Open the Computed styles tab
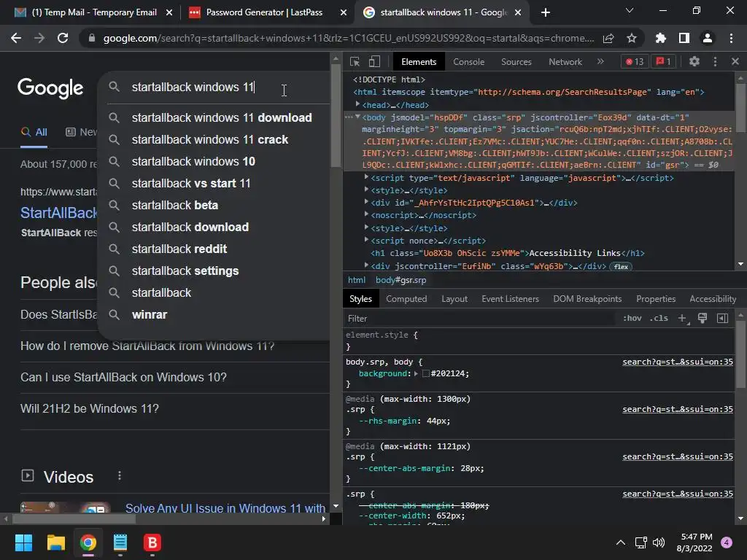 coord(406,299)
